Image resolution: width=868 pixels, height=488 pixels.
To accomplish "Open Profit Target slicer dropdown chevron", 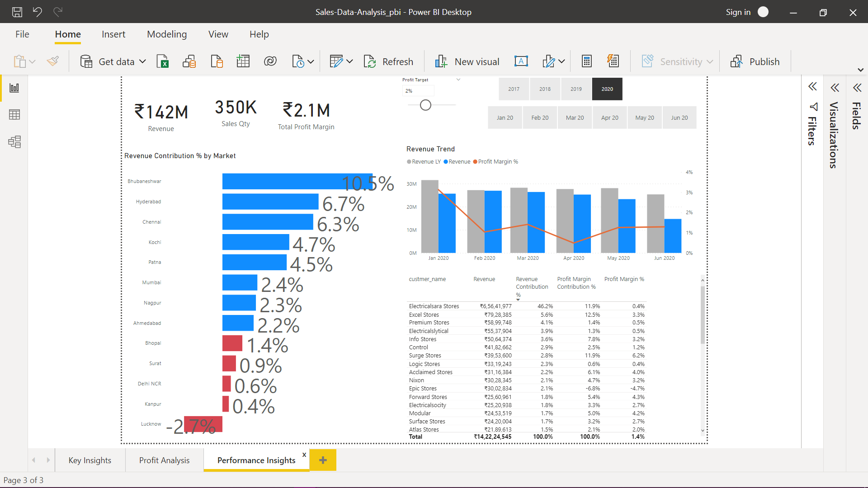I will tap(458, 80).
